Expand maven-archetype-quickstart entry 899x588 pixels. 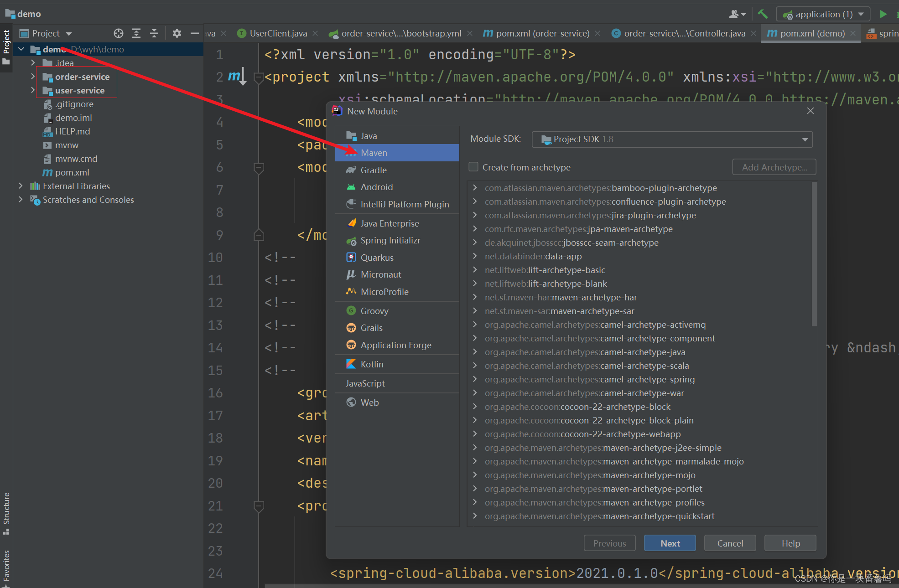[x=475, y=516]
